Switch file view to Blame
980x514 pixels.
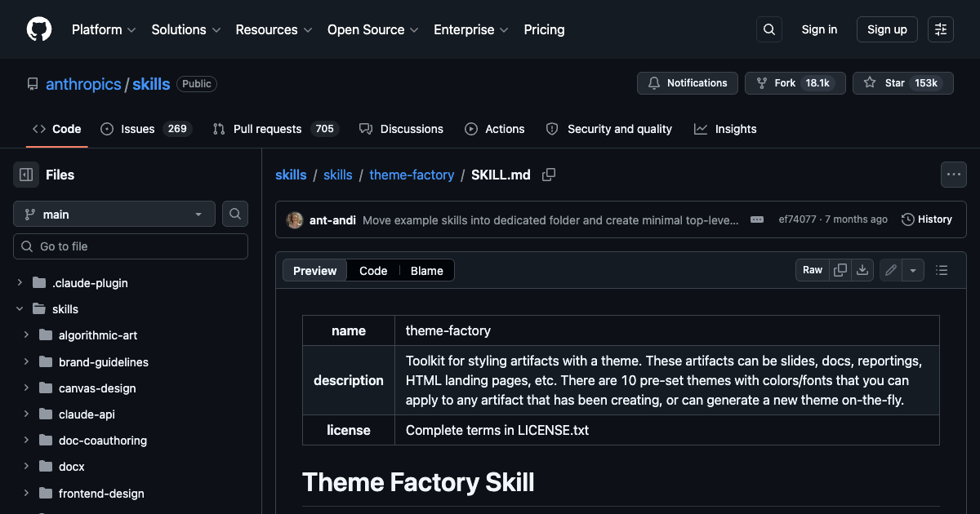pyautogui.click(x=427, y=271)
